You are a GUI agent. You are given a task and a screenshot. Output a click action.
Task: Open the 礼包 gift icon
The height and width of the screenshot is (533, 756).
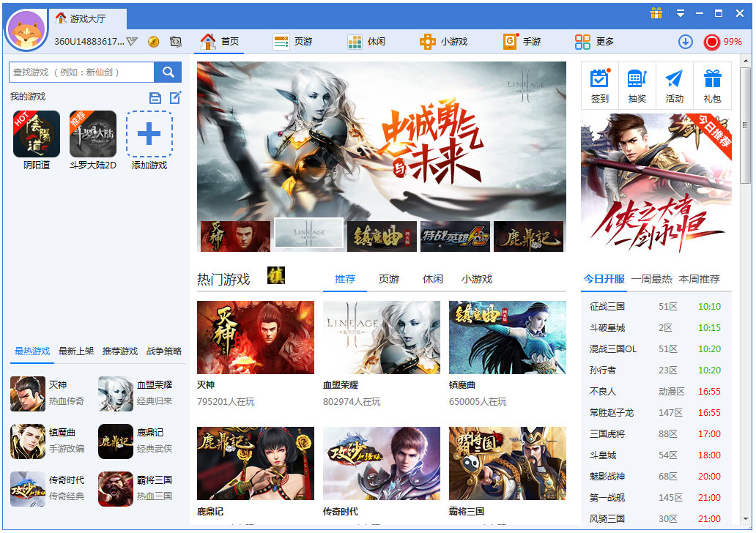coord(712,86)
